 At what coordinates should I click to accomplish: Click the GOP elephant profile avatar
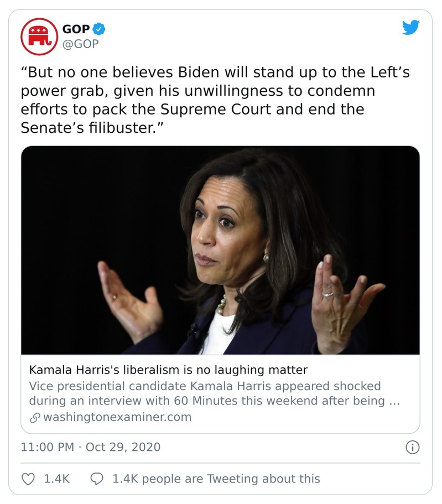(39, 37)
